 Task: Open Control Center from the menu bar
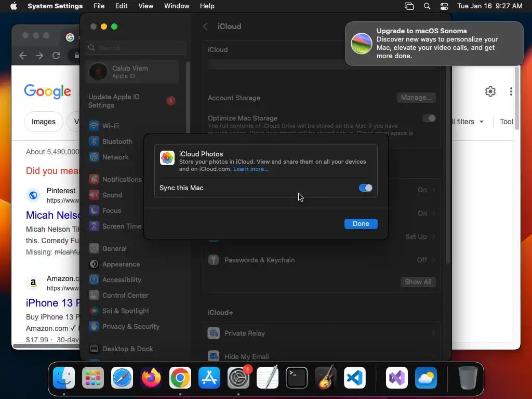(x=444, y=6)
